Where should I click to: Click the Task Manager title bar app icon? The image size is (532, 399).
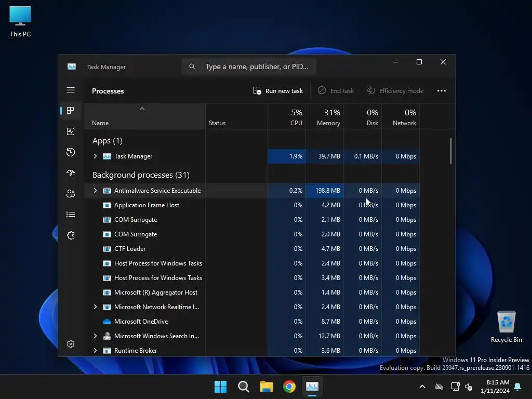pos(72,67)
